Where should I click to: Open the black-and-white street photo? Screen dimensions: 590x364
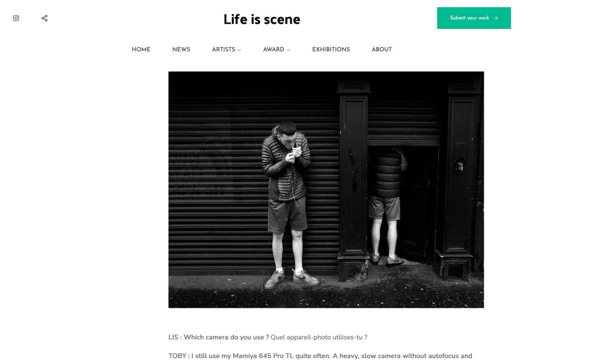point(326,190)
